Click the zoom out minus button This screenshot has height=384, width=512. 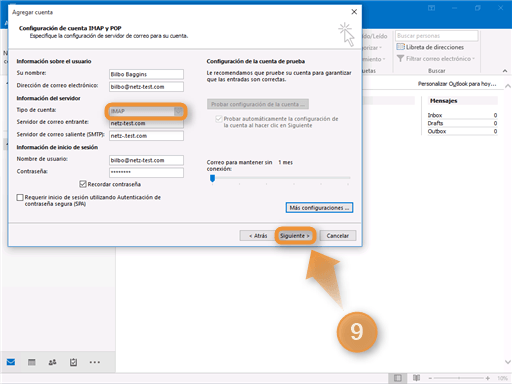430,378
